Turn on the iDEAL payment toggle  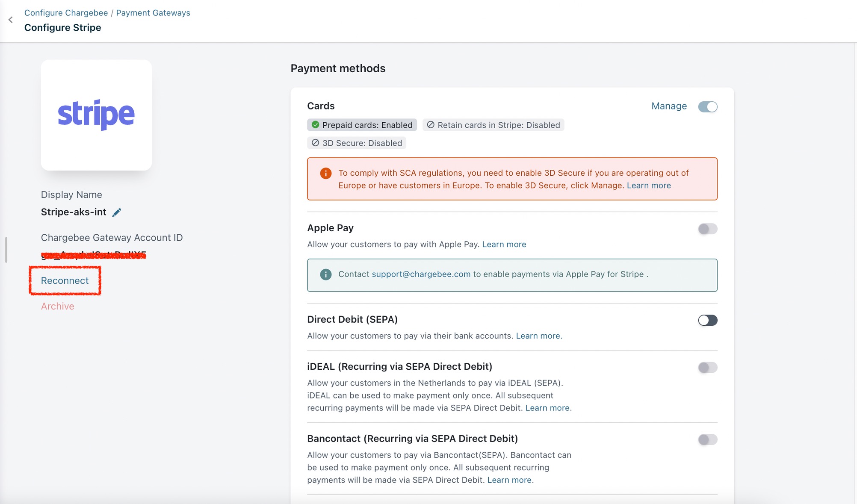(707, 367)
